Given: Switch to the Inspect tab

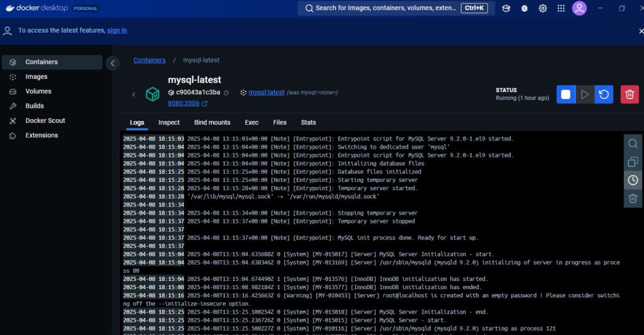Looking at the screenshot, I should 169,123.
